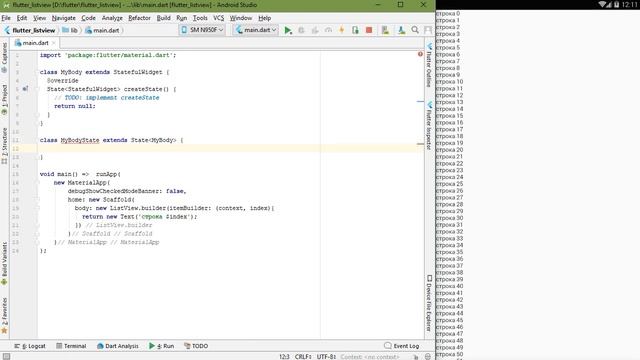The height and width of the screenshot is (360, 640).
Task: Open the Captures side panel
Action: (x=4, y=58)
